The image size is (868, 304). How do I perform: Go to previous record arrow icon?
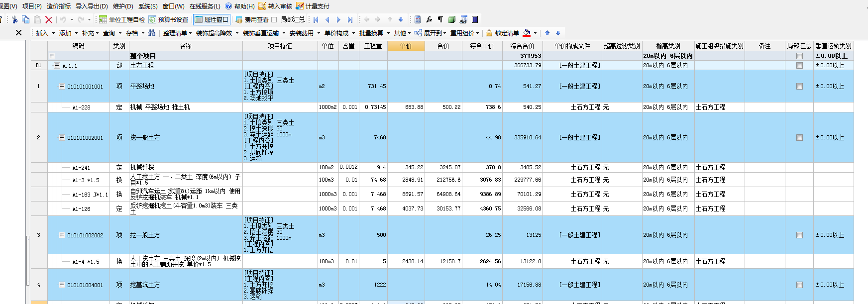point(327,19)
